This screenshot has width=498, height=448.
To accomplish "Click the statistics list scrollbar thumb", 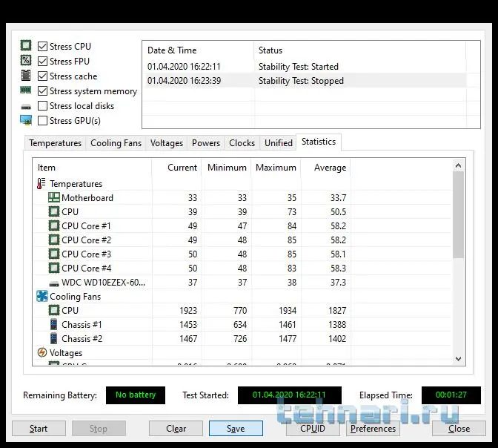I will coord(458,214).
